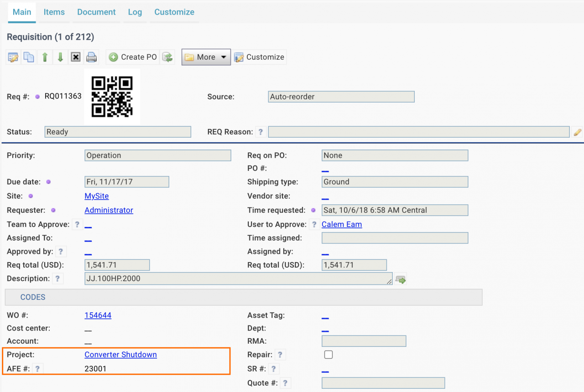Click the pencil icon beside REQ Reason field
This screenshot has height=392, width=584.
pos(578,132)
